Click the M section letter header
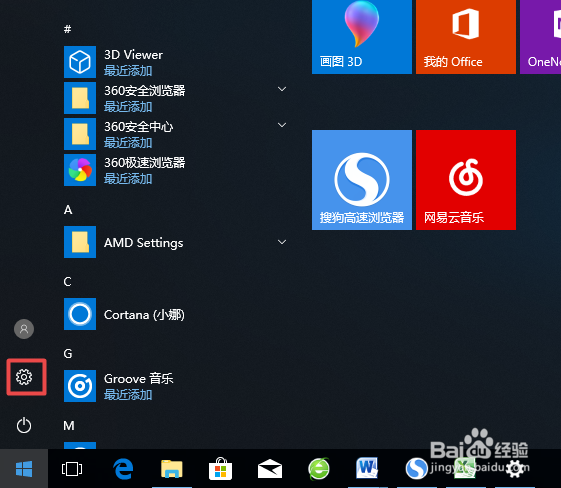 click(69, 425)
